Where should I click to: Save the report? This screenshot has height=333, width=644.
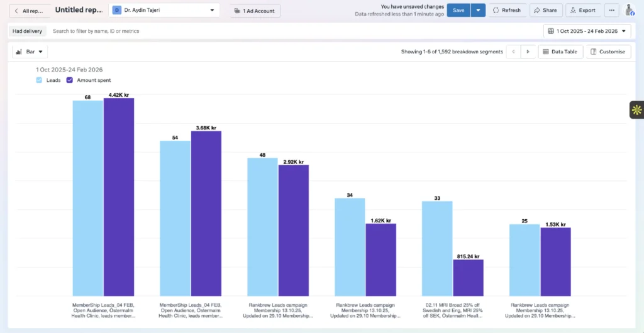click(x=458, y=10)
